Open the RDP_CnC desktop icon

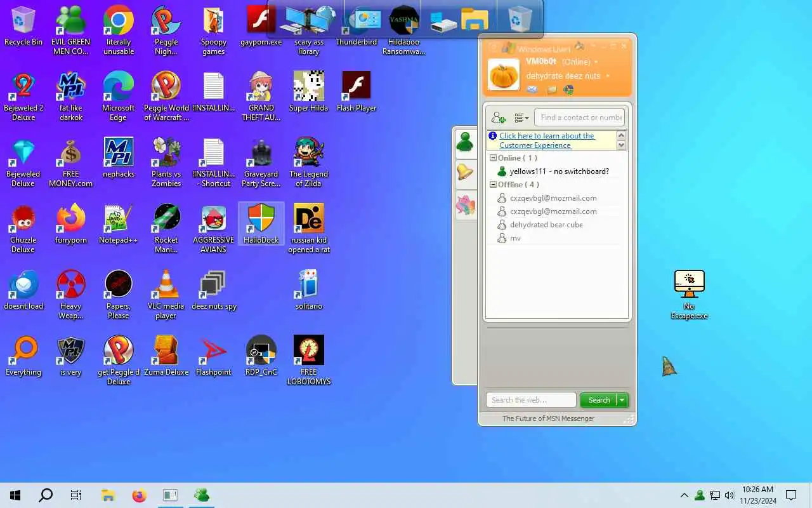[261, 357]
